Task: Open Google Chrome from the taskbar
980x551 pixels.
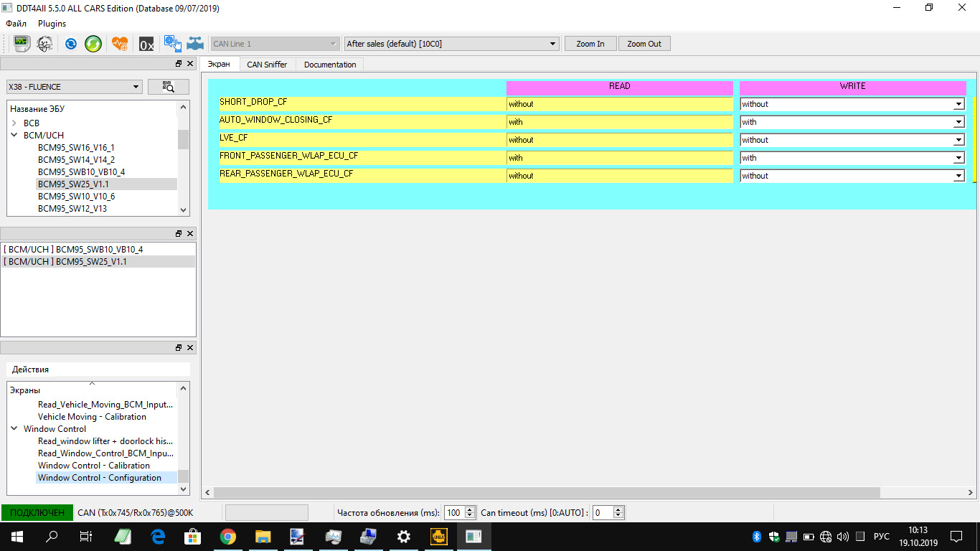Action: 228,536
